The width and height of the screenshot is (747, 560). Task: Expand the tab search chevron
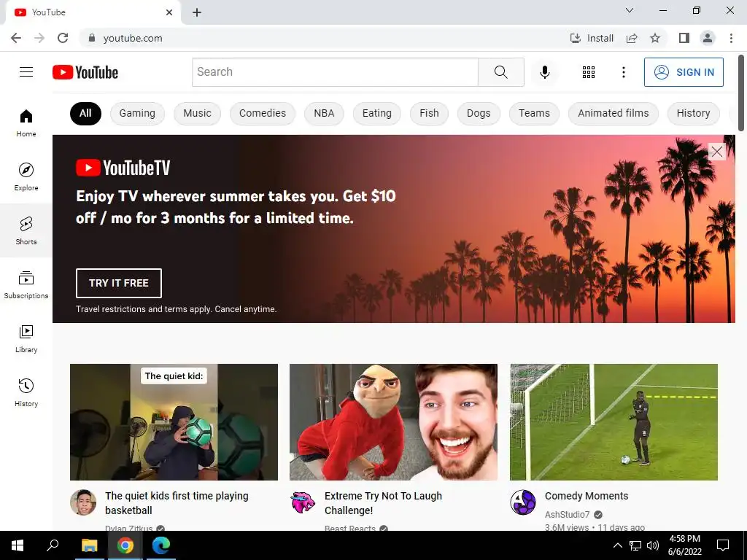tap(630, 10)
